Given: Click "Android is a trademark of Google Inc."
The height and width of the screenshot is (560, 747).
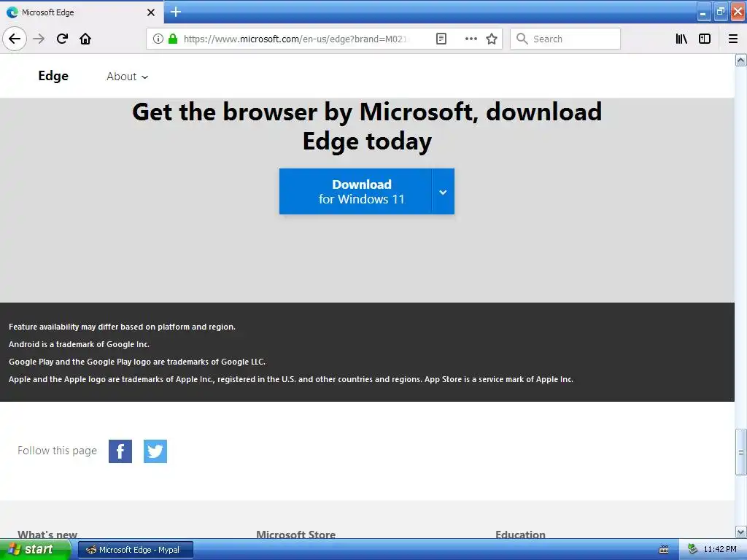Looking at the screenshot, I should (x=79, y=344).
